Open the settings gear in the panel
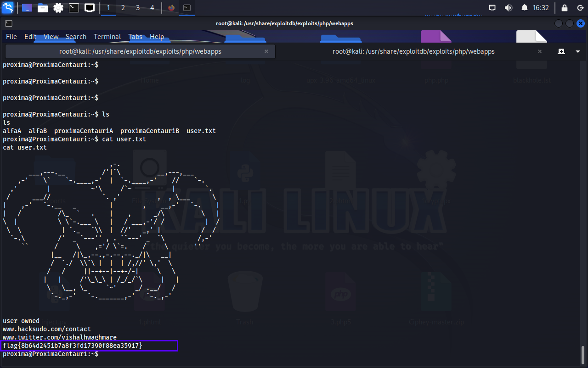The height and width of the screenshot is (368, 588). tap(58, 8)
